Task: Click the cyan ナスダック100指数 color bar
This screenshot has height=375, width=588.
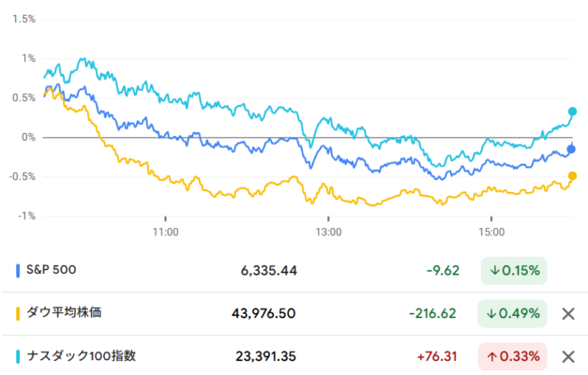Action: [x=18, y=356]
